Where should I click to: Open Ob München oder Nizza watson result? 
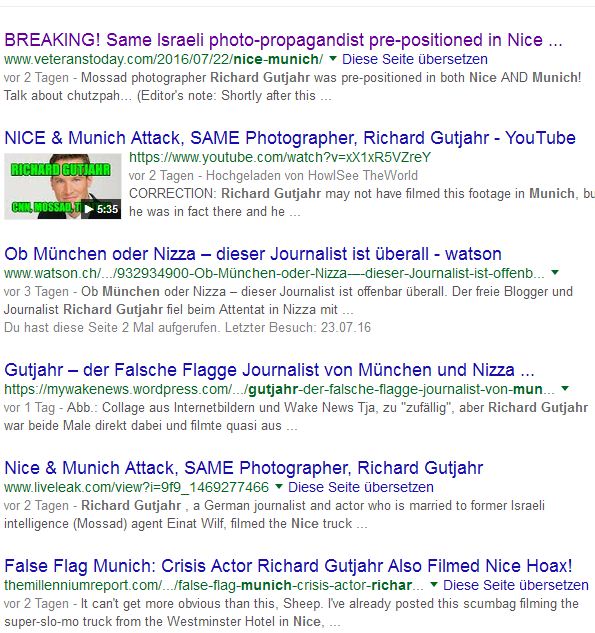253,254
